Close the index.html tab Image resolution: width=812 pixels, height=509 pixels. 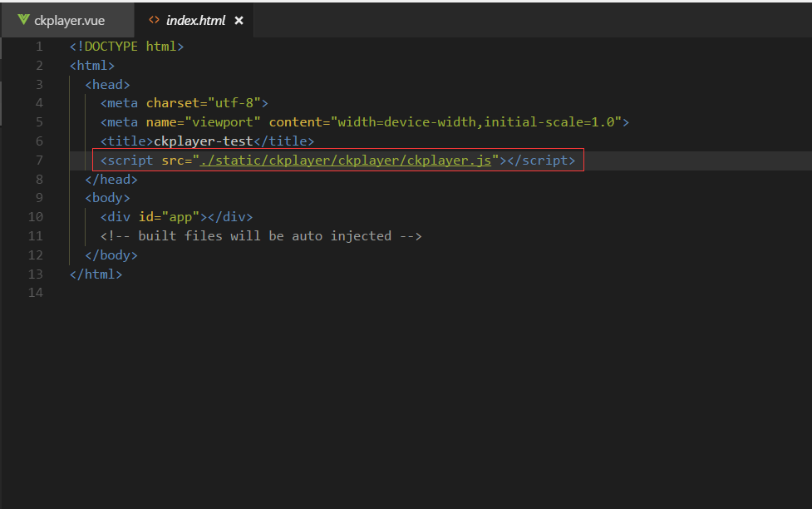[239, 20]
